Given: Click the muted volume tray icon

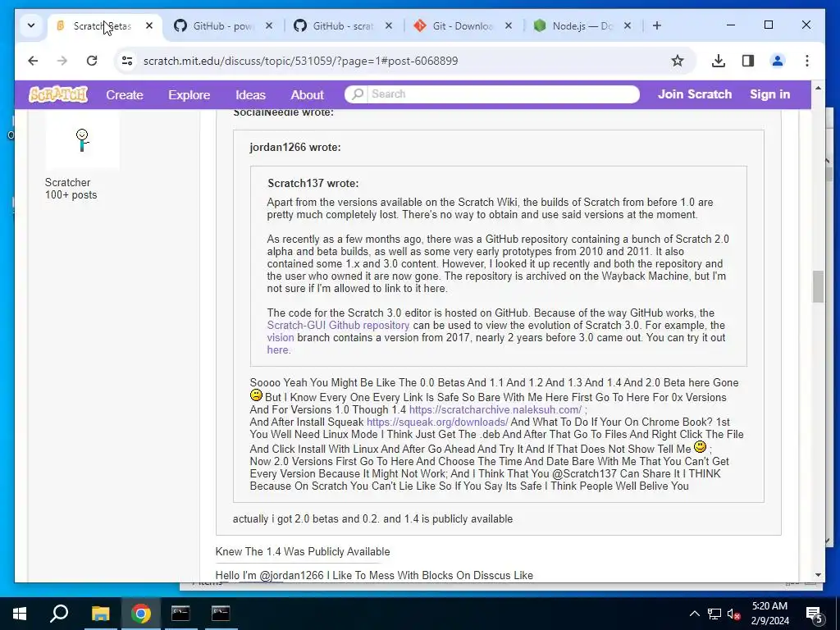Looking at the screenshot, I should (x=733, y=614).
